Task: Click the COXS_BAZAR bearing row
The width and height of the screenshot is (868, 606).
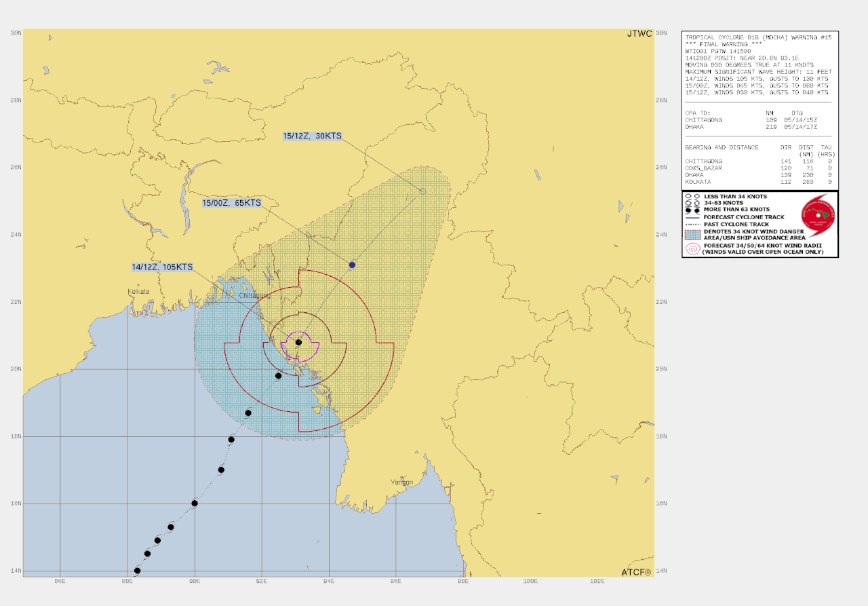Action: tap(758, 168)
